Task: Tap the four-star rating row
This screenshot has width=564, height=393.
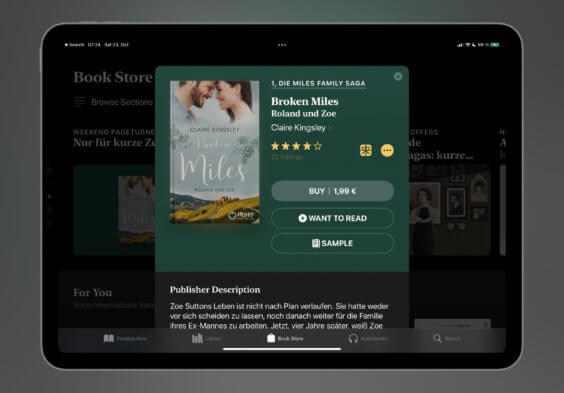Action: (296, 146)
